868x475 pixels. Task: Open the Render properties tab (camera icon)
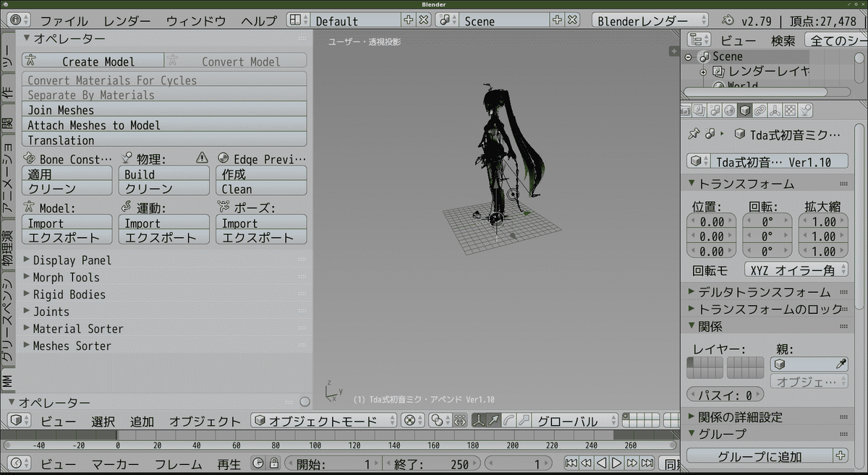pyautogui.click(x=685, y=111)
